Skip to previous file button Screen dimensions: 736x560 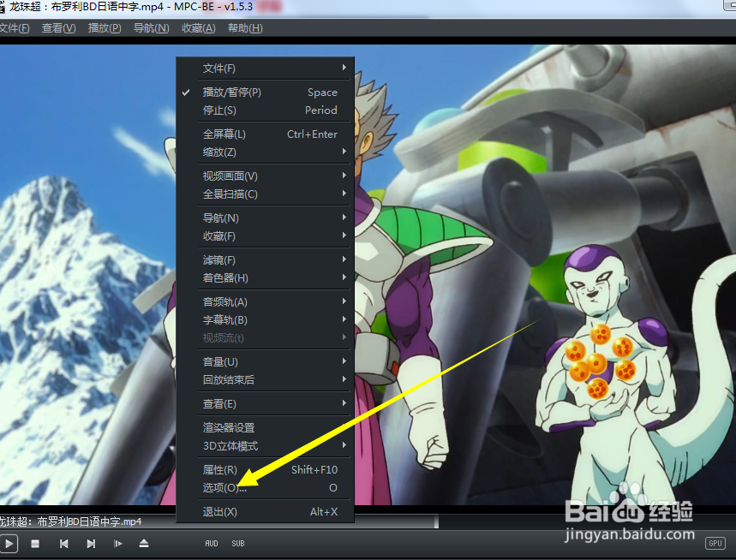(x=64, y=544)
